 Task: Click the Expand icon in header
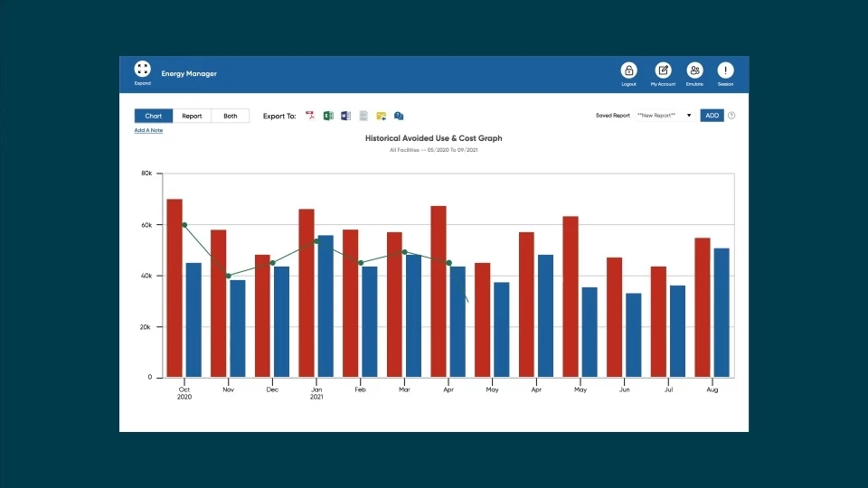(x=142, y=69)
